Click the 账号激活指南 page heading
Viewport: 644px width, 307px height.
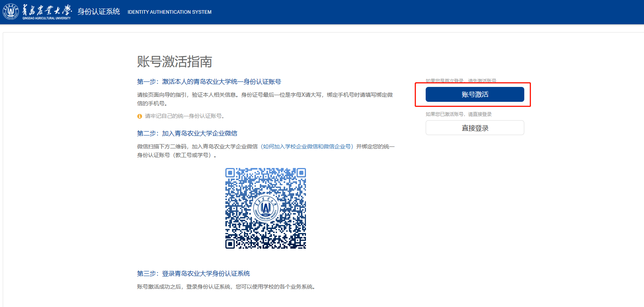tap(174, 61)
